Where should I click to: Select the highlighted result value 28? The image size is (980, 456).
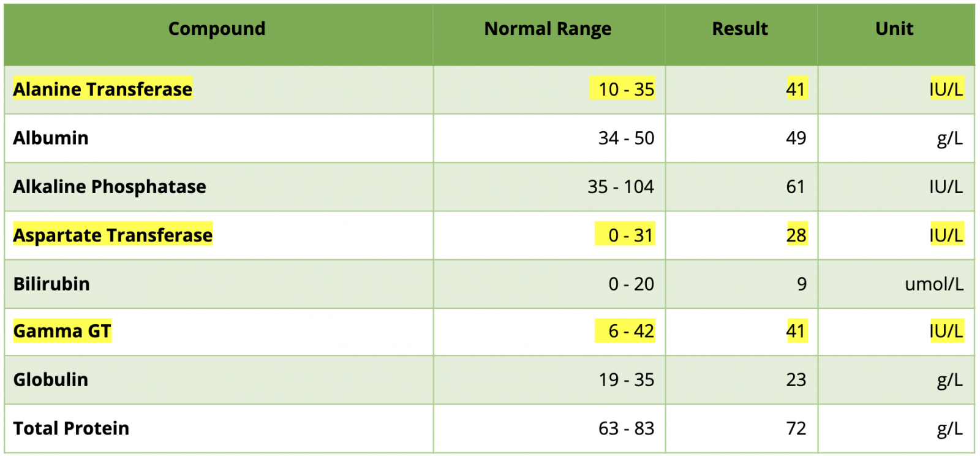click(x=796, y=235)
